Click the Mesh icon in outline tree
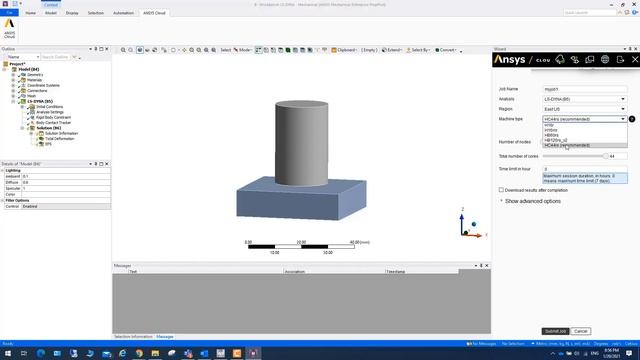The image size is (640, 360). pos(23,96)
